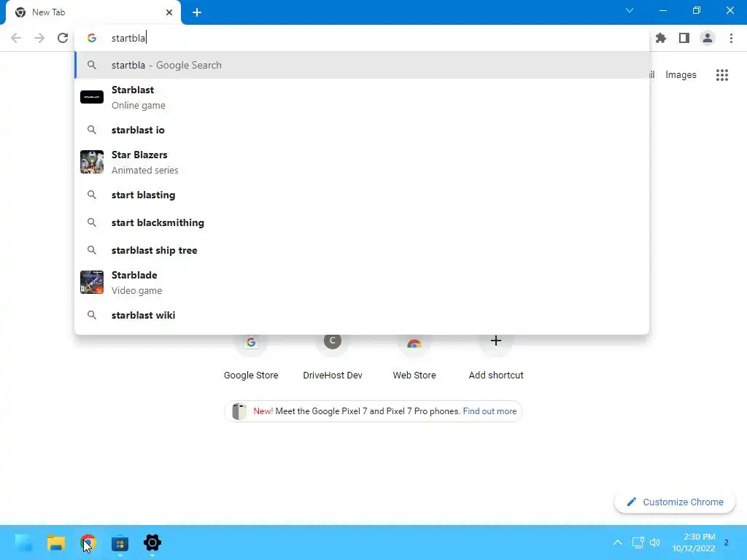The height and width of the screenshot is (560, 747).
Task: Choose the starblast ship tree suggestion
Action: click(362, 250)
